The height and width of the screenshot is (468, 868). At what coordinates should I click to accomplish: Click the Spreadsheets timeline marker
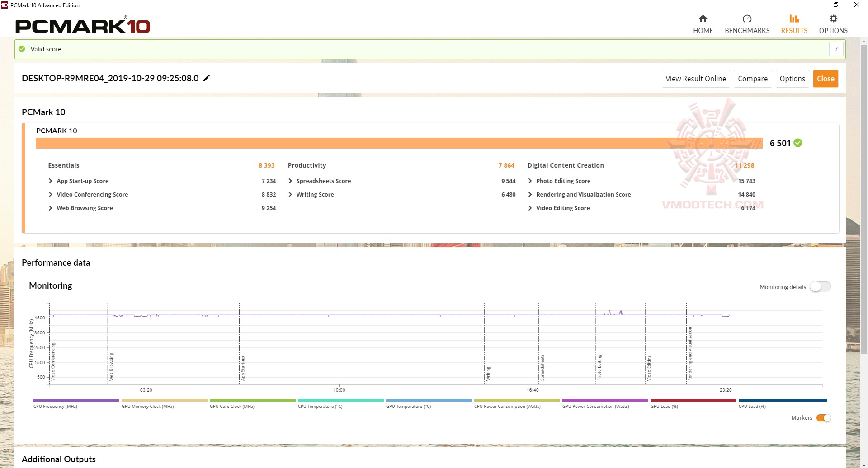click(542, 367)
